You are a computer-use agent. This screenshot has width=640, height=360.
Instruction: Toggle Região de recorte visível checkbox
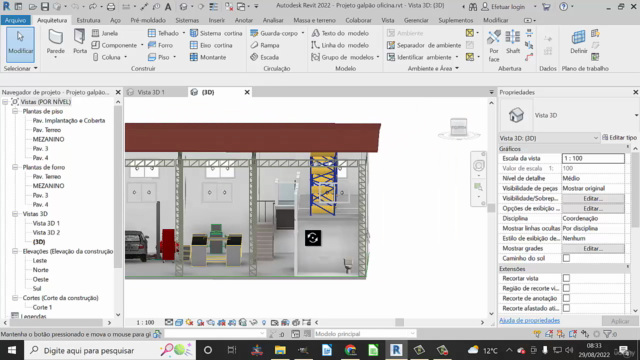[x=566, y=288]
